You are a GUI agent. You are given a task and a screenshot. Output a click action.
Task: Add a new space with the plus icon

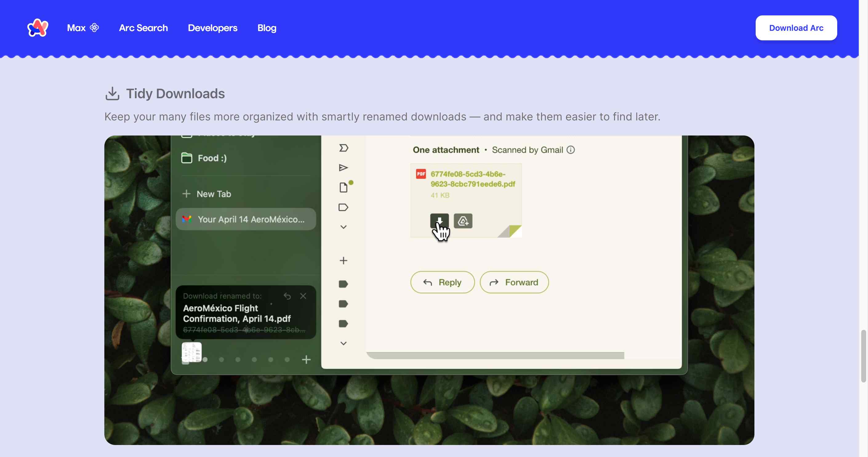click(x=306, y=360)
